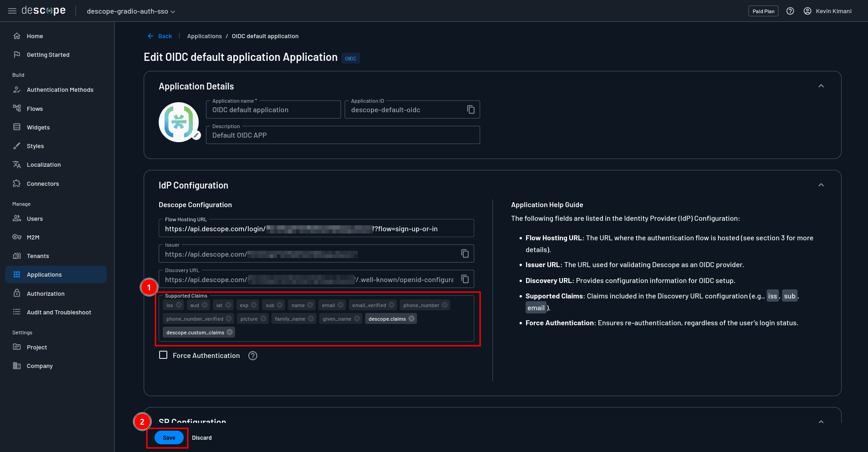Remove the email_verified claim chip
Viewport: 868px width, 452px height.
click(x=391, y=305)
